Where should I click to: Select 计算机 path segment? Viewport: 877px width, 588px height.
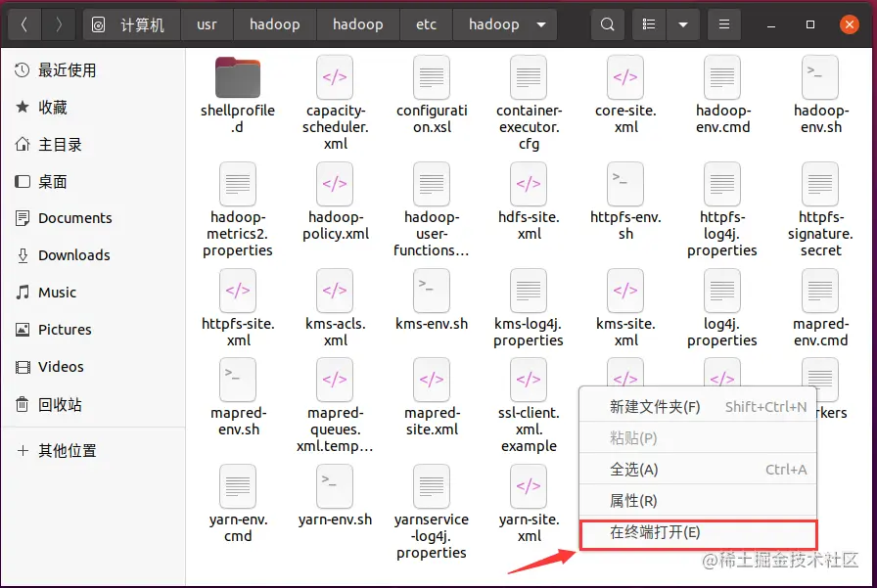click(x=132, y=24)
